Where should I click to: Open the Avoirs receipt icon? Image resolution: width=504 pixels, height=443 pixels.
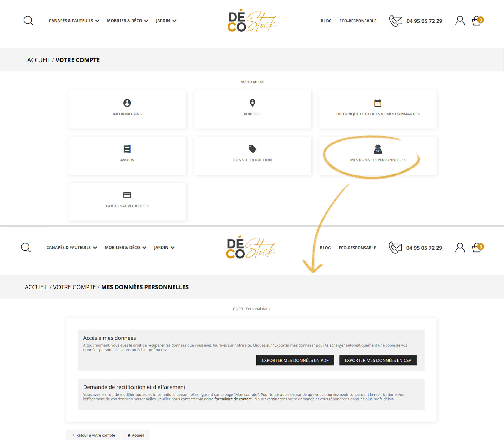[x=127, y=149]
